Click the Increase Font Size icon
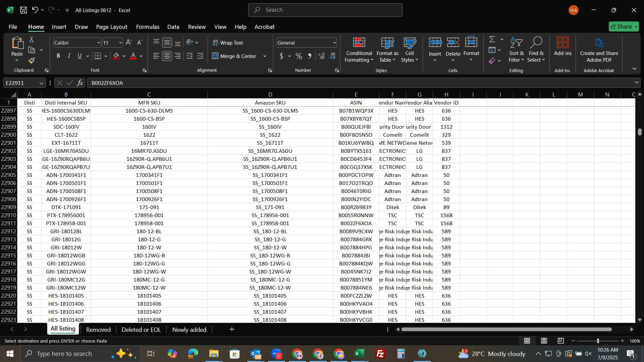Screen dimensions: 644x362 point(129,43)
